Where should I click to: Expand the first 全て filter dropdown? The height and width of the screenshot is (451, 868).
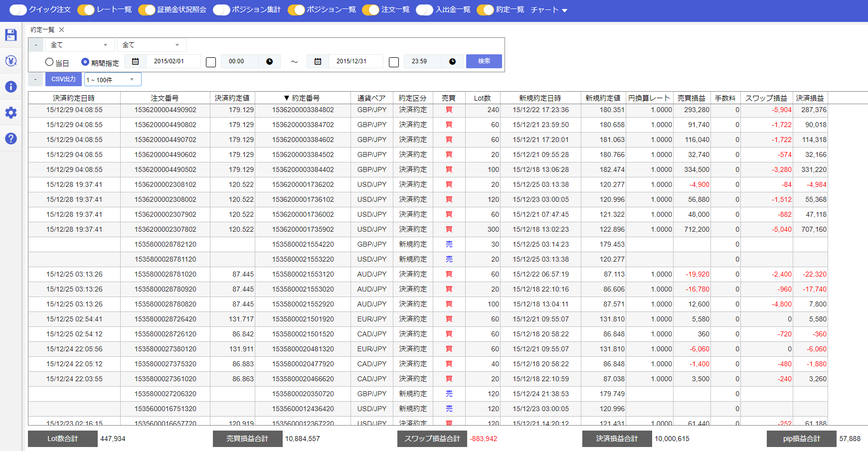80,45
